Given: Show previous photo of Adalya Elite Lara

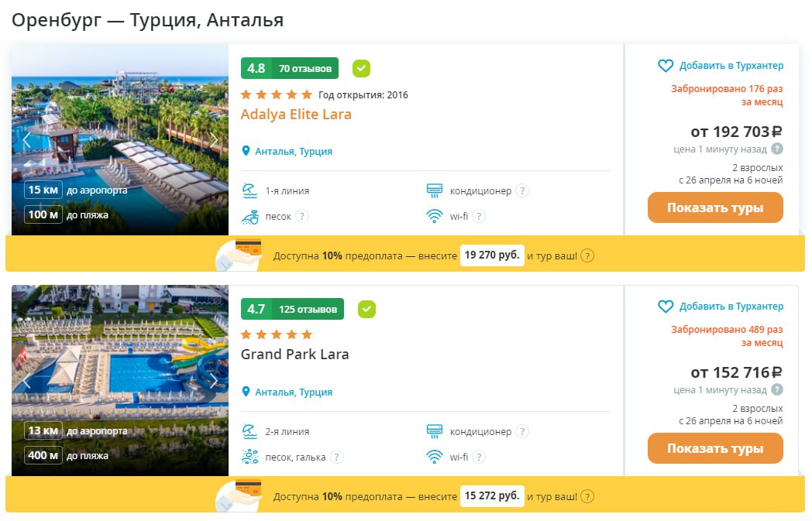Looking at the screenshot, I should click(26, 140).
